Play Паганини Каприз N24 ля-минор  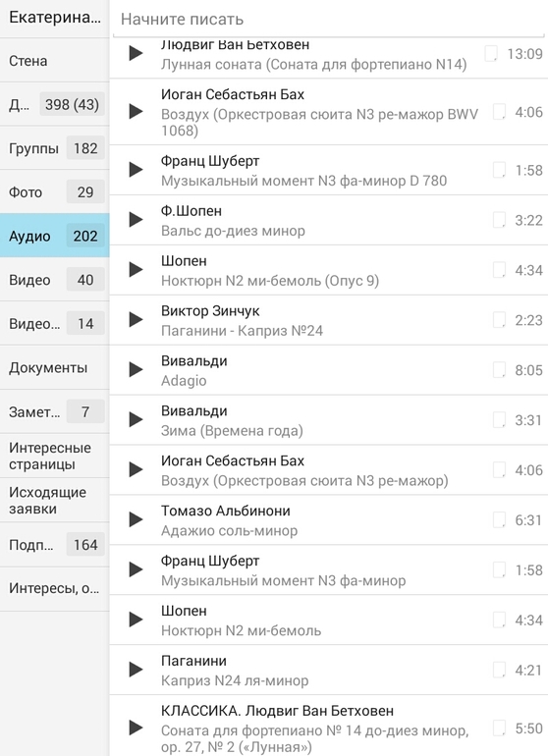[x=137, y=670]
